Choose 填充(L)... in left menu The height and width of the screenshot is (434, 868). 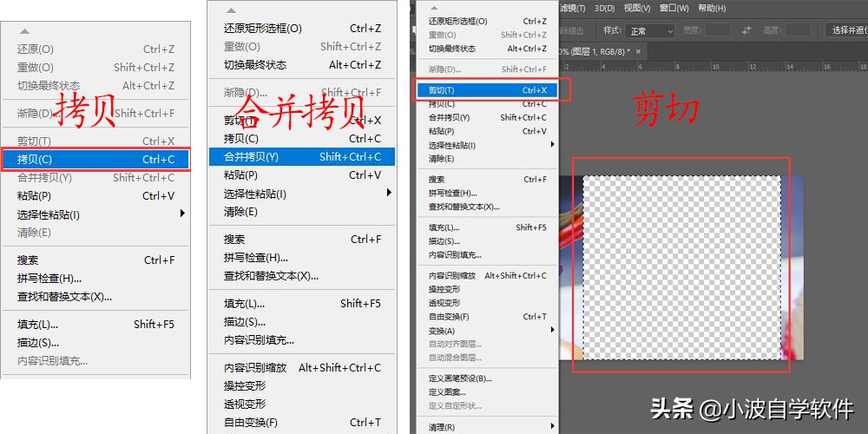click(95, 325)
